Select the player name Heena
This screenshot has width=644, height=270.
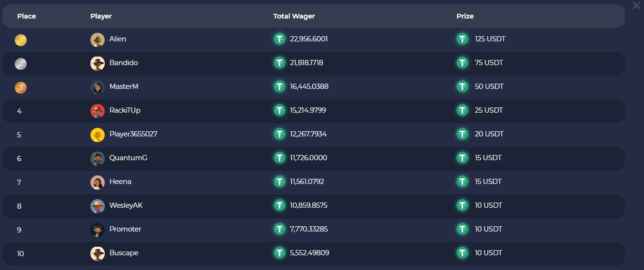coord(120,182)
